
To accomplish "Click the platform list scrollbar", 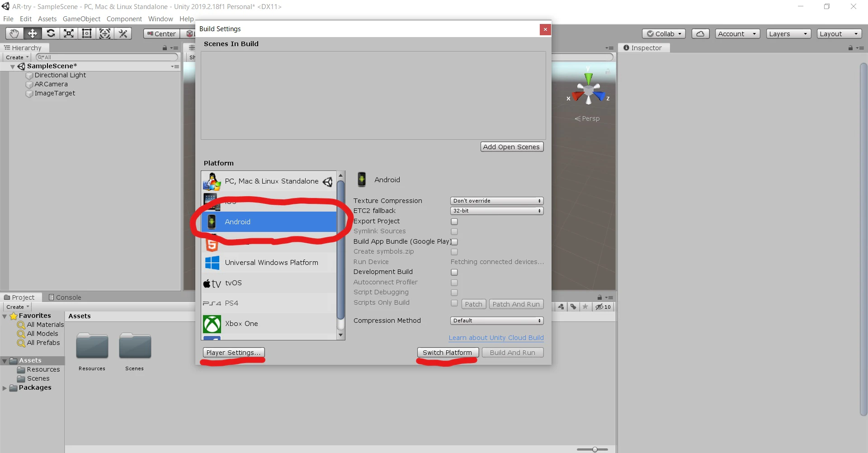I will tap(341, 249).
